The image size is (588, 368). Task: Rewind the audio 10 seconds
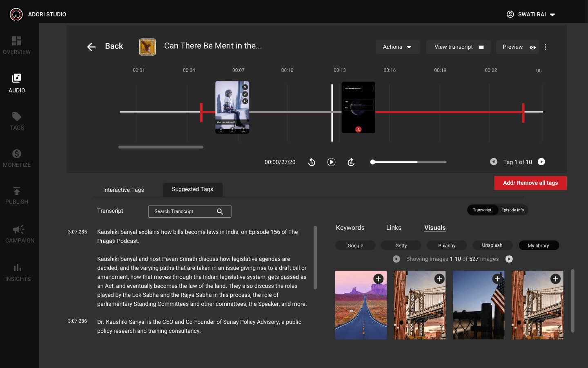coord(312,162)
